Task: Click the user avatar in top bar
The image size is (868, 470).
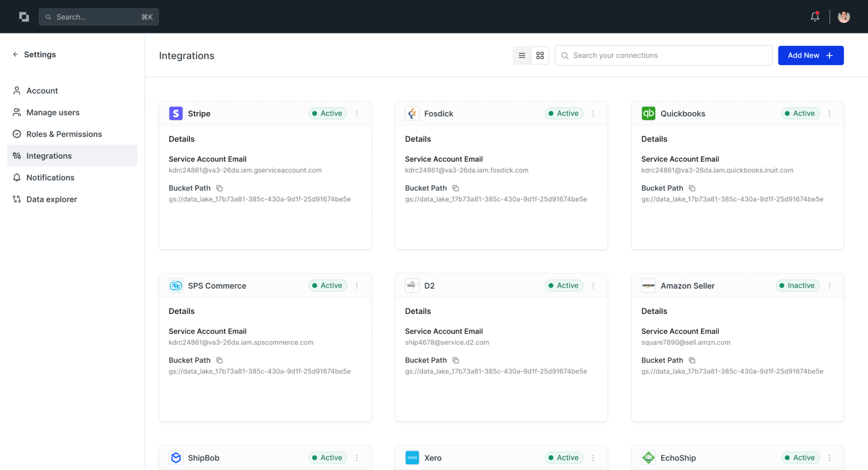Action: tap(844, 17)
